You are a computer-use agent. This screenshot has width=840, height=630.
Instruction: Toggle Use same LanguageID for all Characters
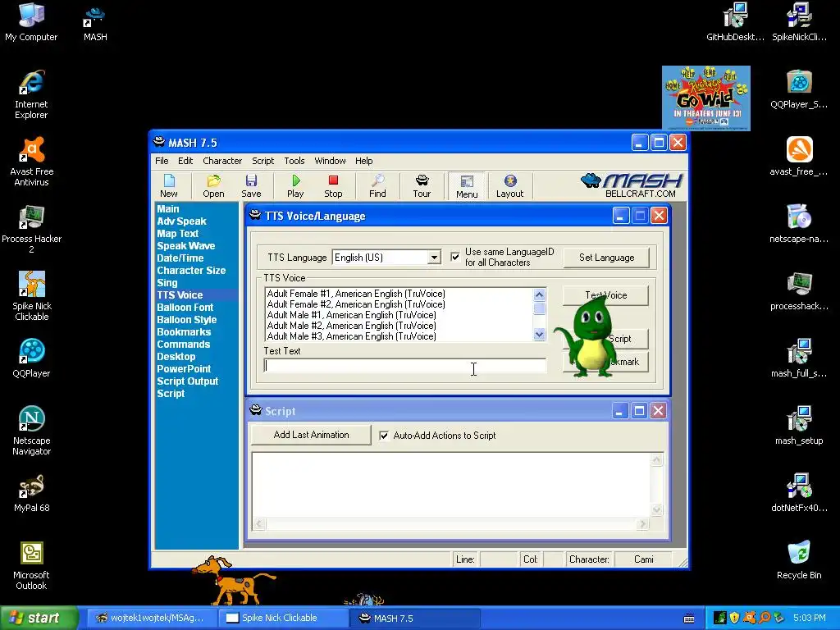click(x=454, y=257)
